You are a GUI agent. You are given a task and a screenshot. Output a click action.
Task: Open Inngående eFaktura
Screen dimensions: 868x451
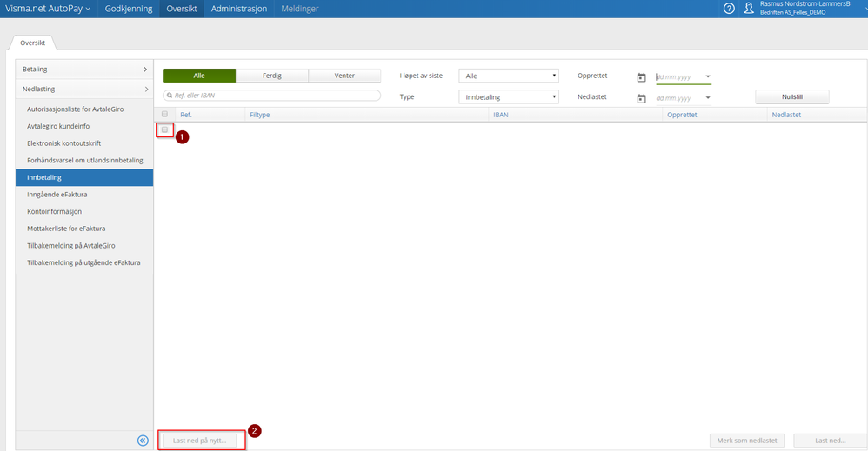[x=84, y=195]
